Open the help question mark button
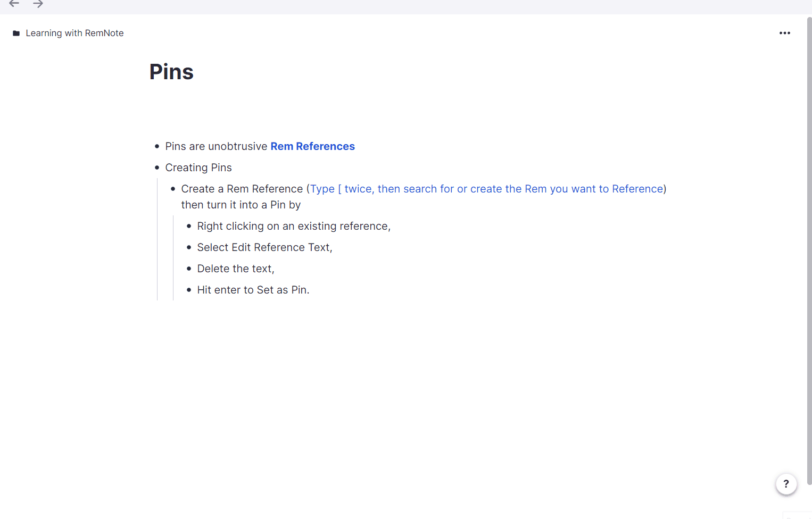 point(786,484)
